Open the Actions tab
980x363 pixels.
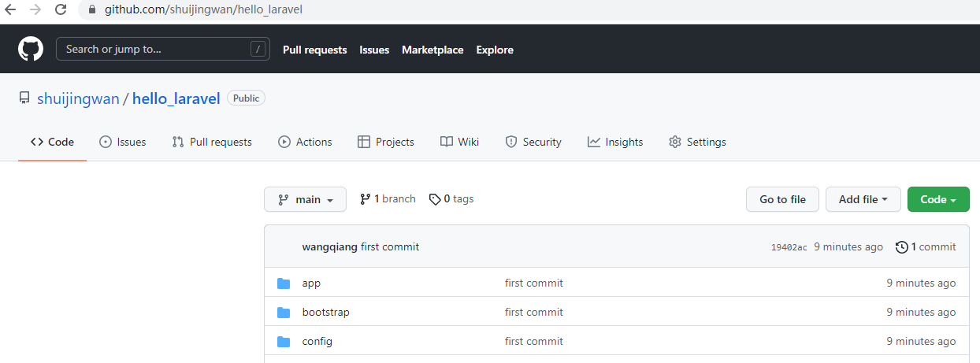(305, 142)
